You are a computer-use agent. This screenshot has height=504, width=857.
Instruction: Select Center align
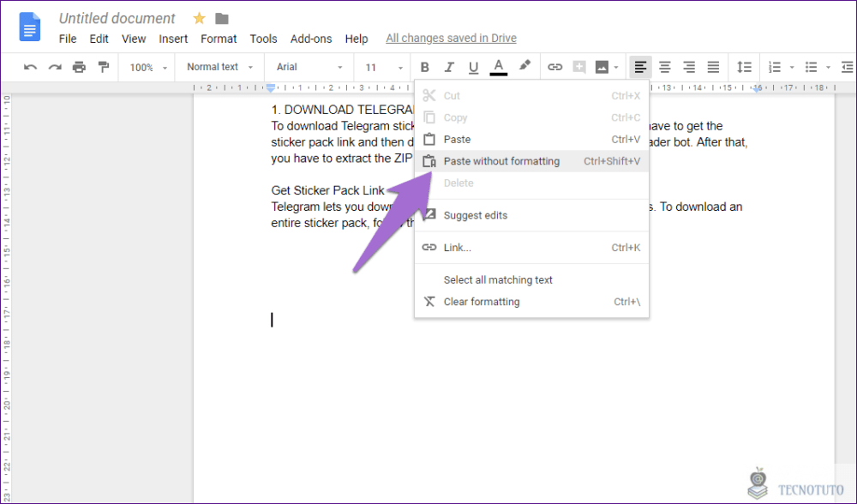pyautogui.click(x=665, y=67)
